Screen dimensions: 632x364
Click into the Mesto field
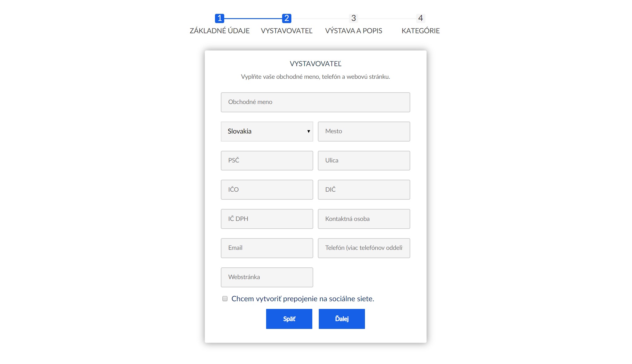tap(364, 131)
